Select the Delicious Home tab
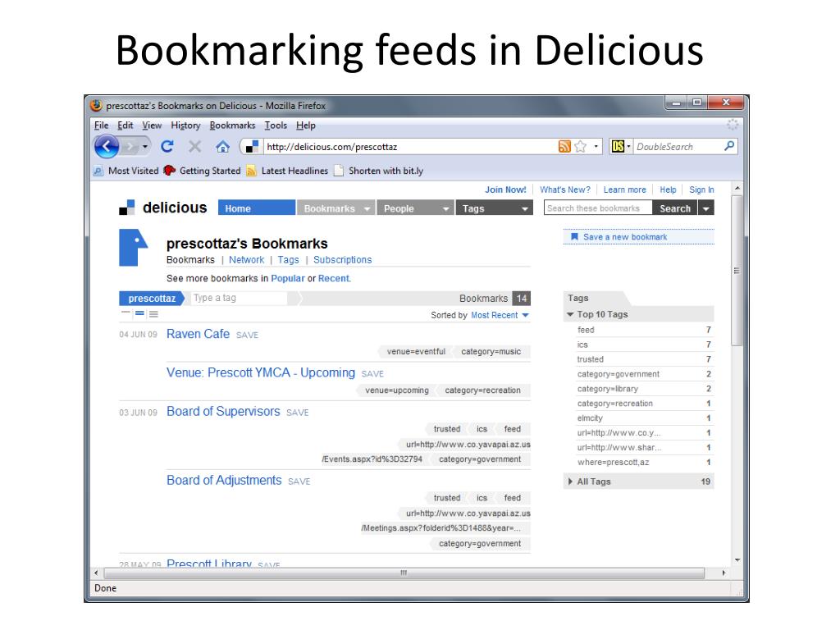The height and width of the screenshot is (630, 840). click(x=257, y=208)
